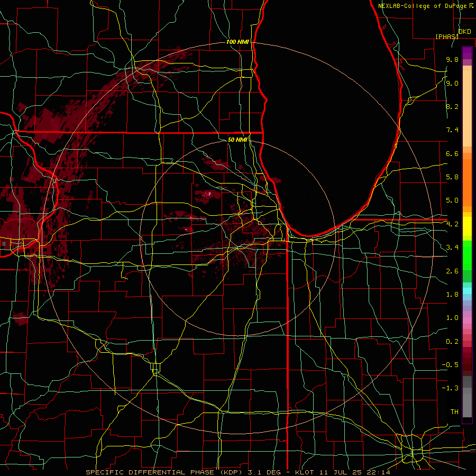Click the '5.0' color scale value

tap(452, 200)
